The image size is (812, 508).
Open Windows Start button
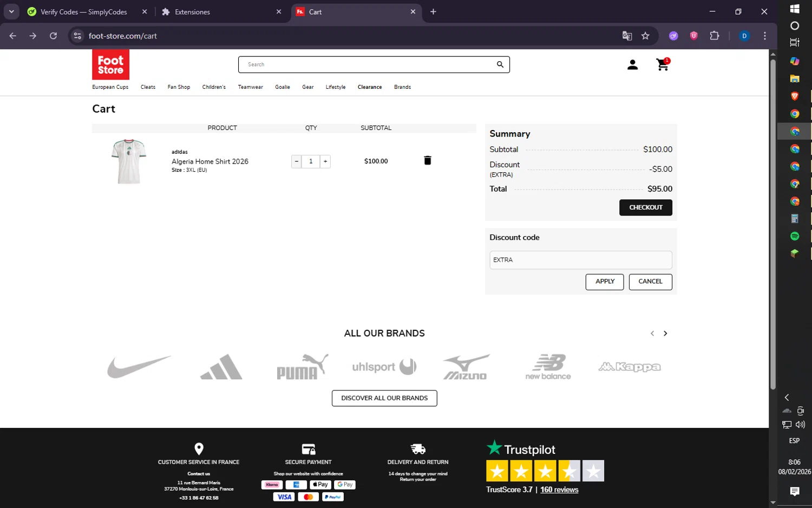click(795, 8)
